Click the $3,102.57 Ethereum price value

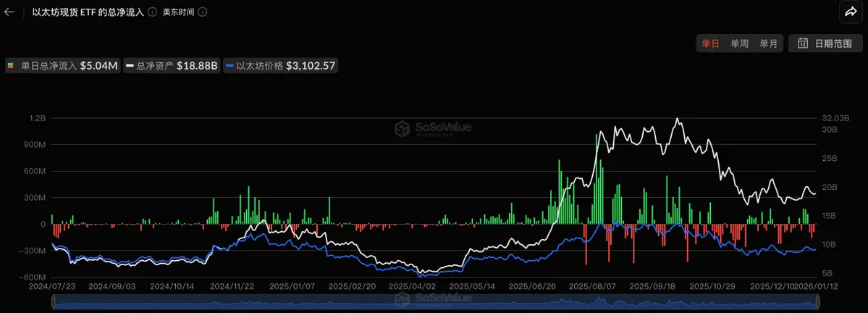(311, 66)
